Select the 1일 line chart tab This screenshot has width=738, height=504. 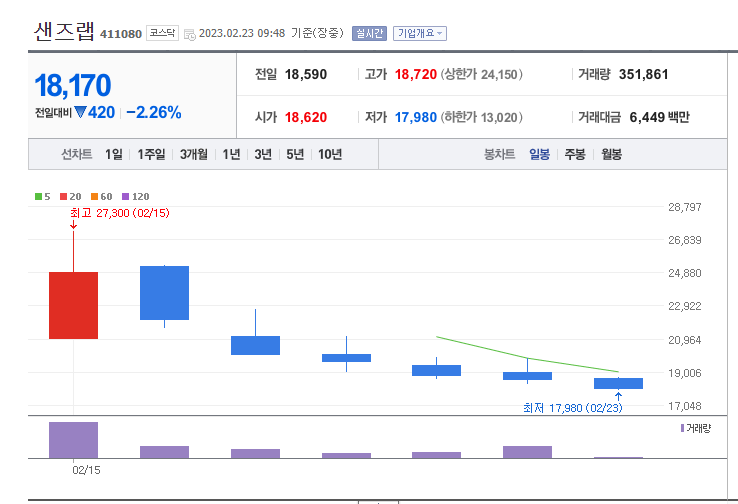(114, 154)
